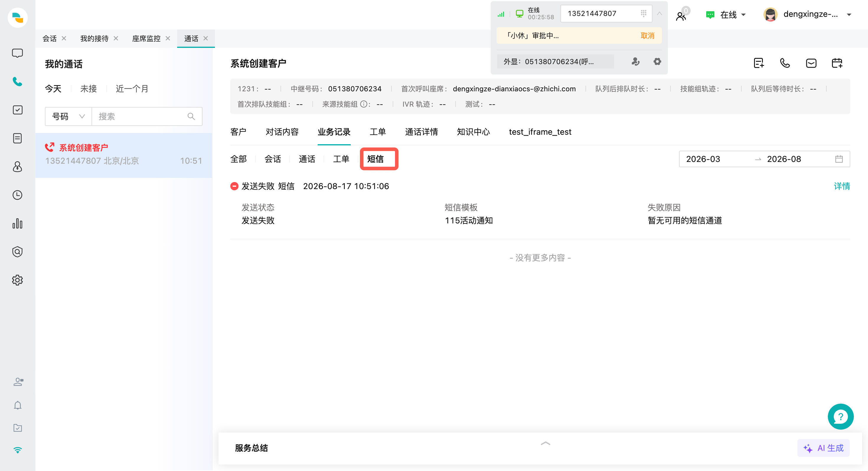Filter business records by 短信

(x=375, y=159)
